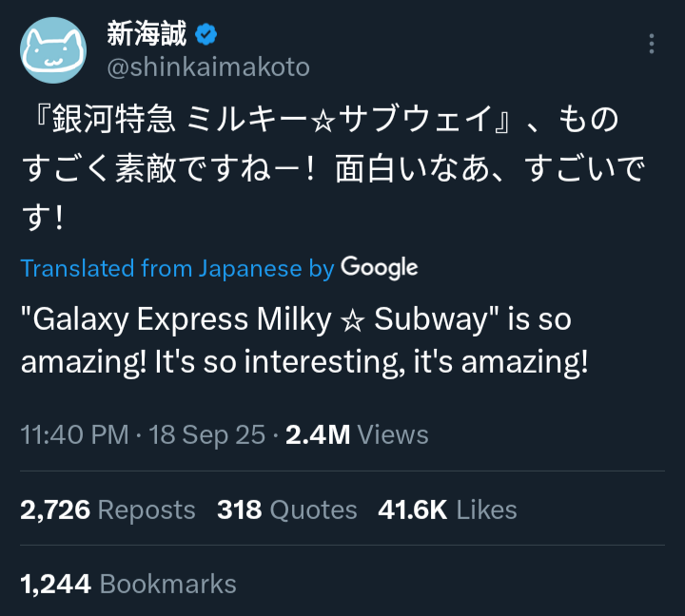
Task: Click the display name 新海誠
Action: tap(147, 35)
